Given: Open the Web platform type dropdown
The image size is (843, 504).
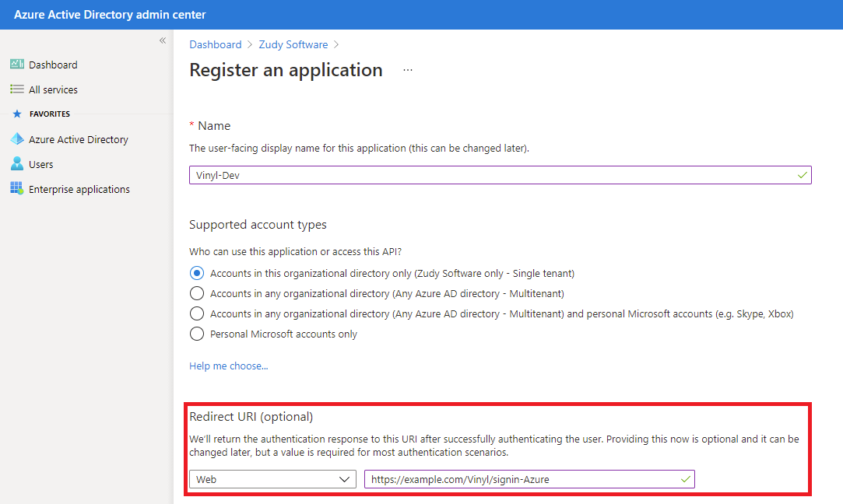Looking at the screenshot, I should pos(272,480).
